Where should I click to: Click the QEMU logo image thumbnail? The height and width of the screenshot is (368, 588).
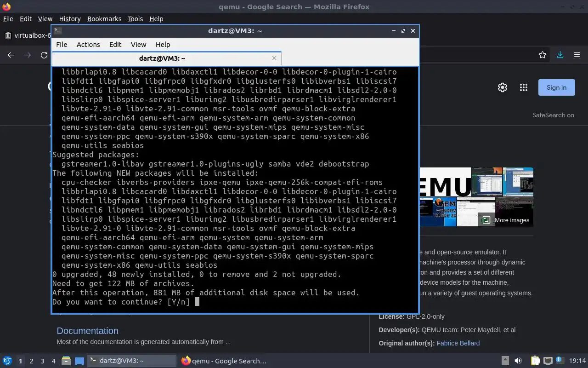click(445, 182)
